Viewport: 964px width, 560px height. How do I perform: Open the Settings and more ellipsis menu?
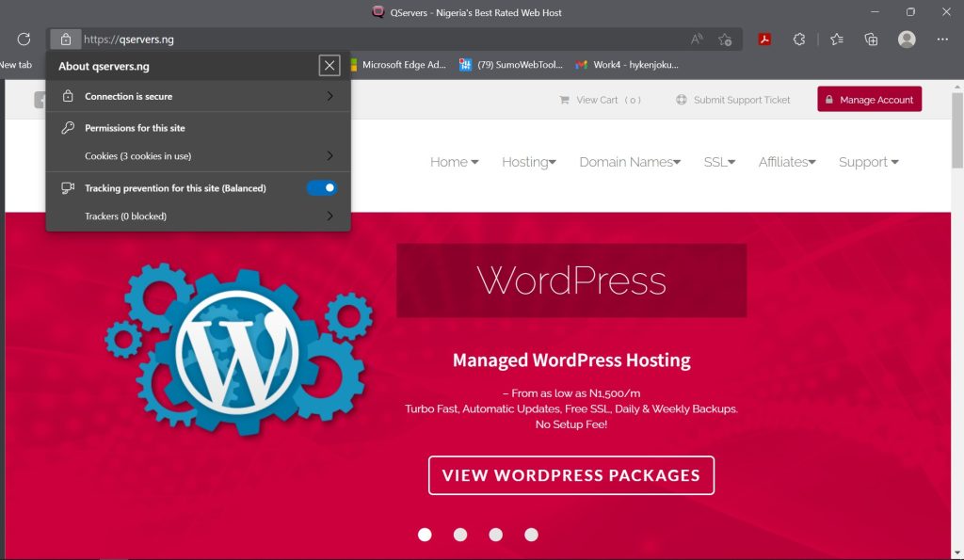(x=942, y=40)
